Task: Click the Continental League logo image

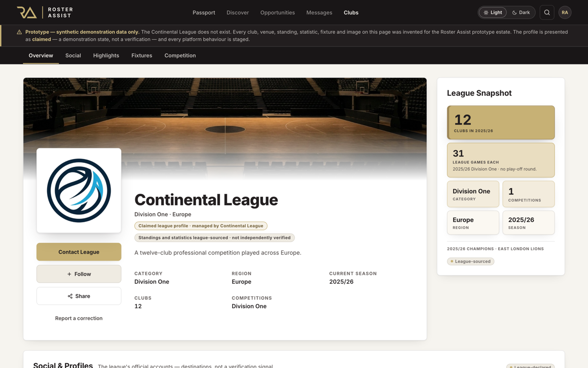Action: pyautogui.click(x=79, y=190)
